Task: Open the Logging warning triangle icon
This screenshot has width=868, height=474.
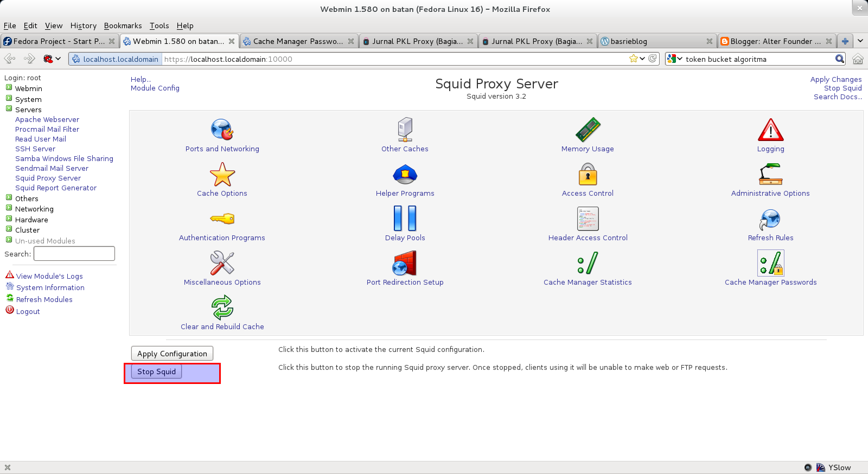Action: point(770,130)
